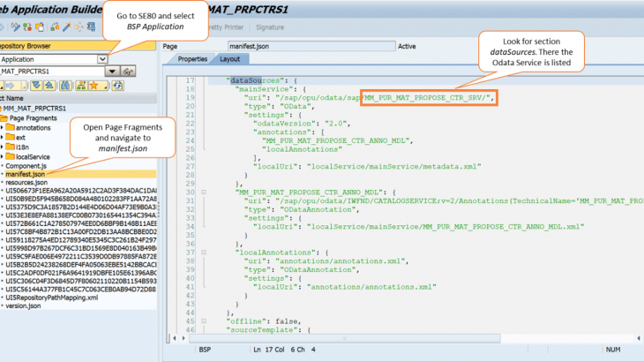Click scroll arrow at far right of editor
644x362 pixels.
pos(638,338)
